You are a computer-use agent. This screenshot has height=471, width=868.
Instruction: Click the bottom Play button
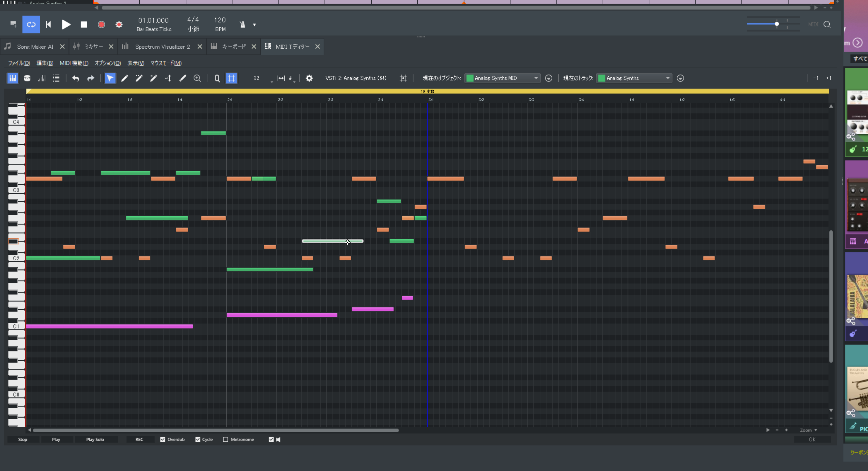click(x=56, y=439)
